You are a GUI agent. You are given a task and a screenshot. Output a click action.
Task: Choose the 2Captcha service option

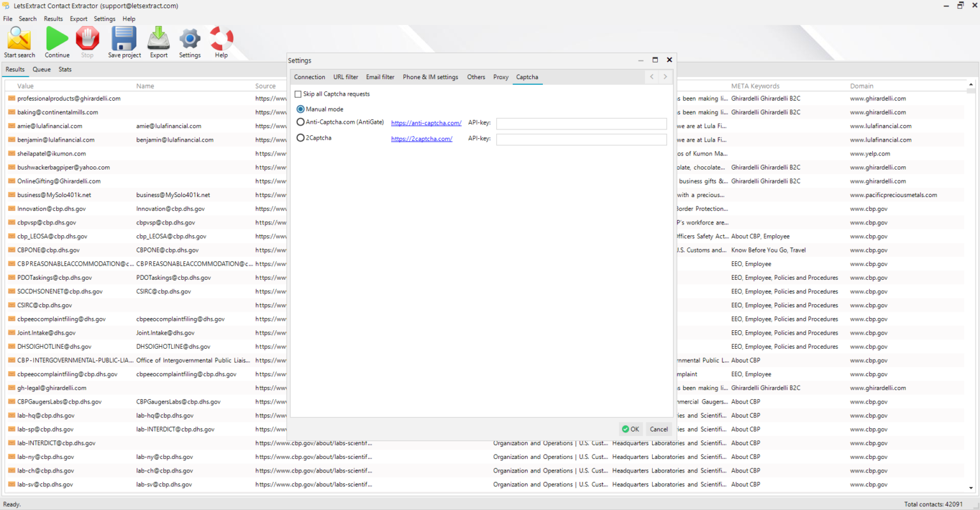(x=301, y=137)
